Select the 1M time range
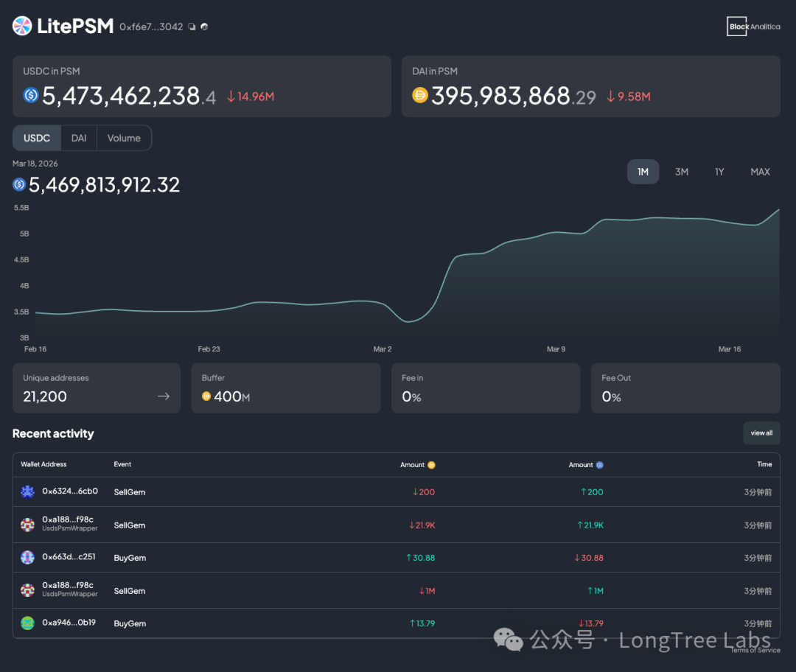Image resolution: width=796 pixels, height=672 pixels. [643, 172]
